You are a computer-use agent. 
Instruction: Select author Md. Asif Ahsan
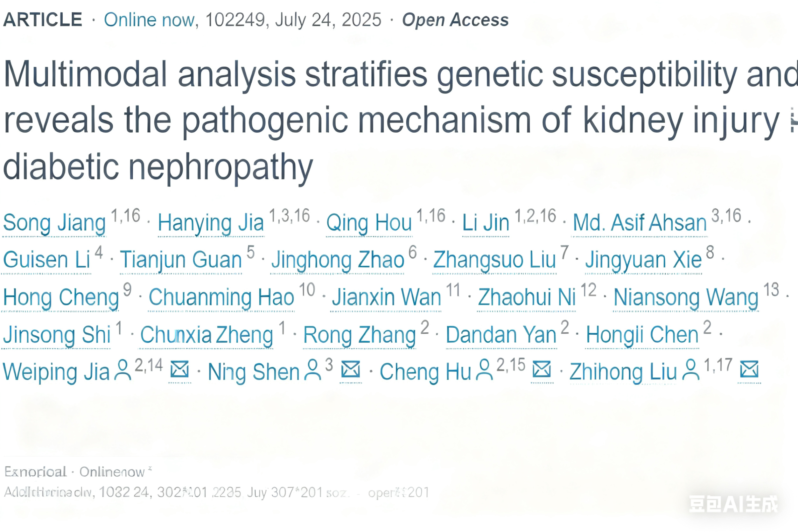640,223
